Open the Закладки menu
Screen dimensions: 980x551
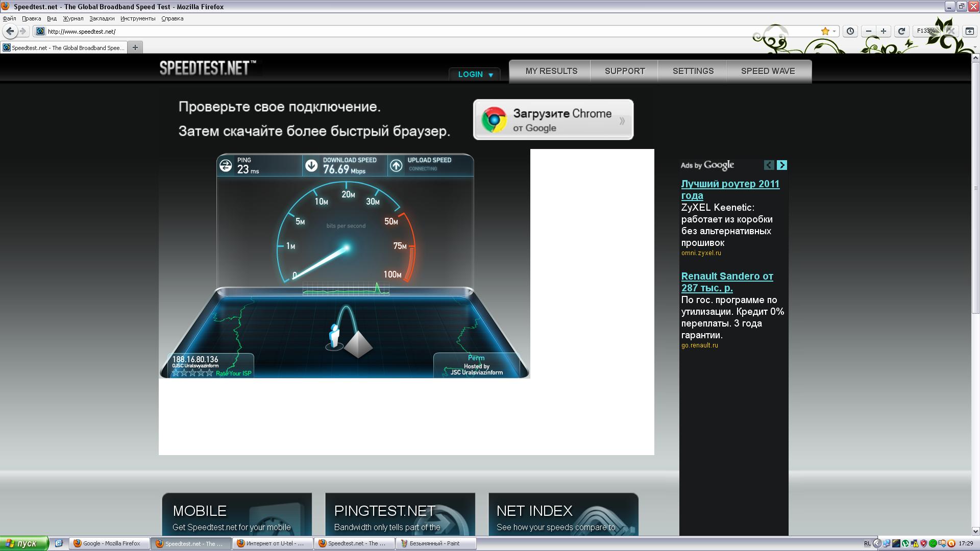click(102, 18)
